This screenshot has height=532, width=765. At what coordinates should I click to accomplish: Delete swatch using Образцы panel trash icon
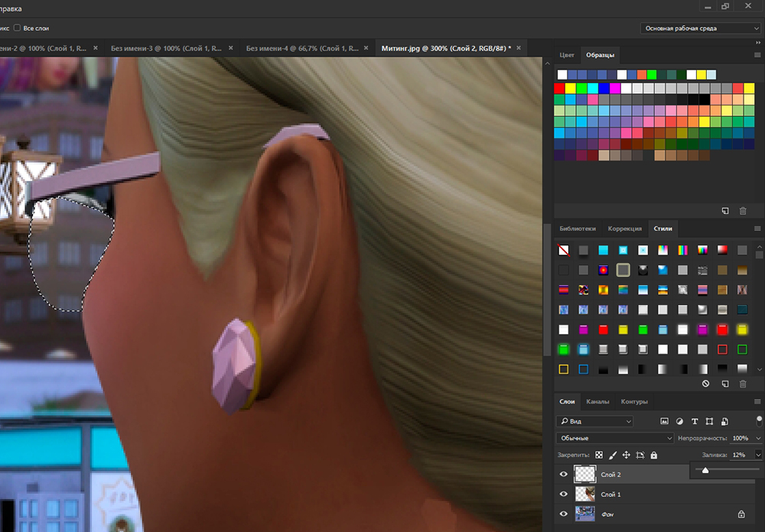tap(742, 210)
